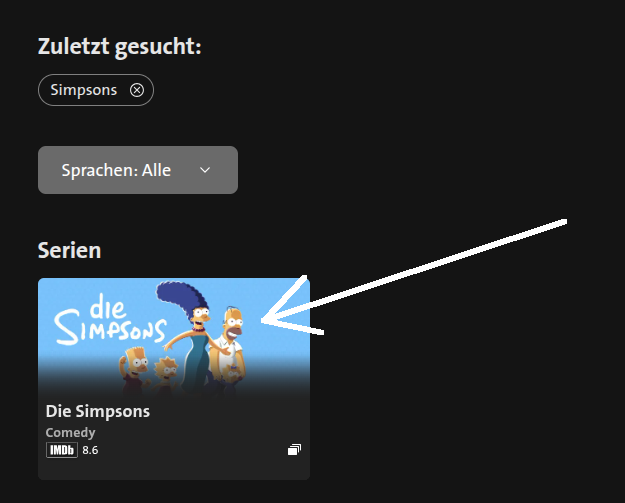625x503 pixels.
Task: Click the stacked seasons icon on card
Action: point(294,450)
